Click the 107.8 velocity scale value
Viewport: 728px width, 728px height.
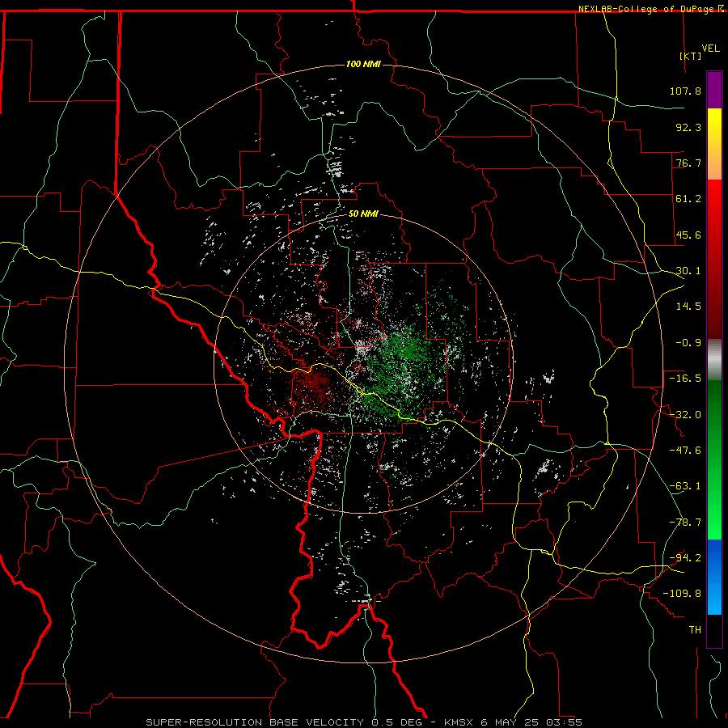pyautogui.click(x=685, y=91)
